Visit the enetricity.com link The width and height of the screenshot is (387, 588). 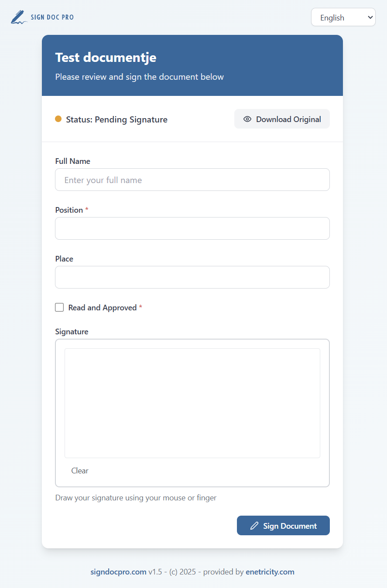click(x=270, y=571)
